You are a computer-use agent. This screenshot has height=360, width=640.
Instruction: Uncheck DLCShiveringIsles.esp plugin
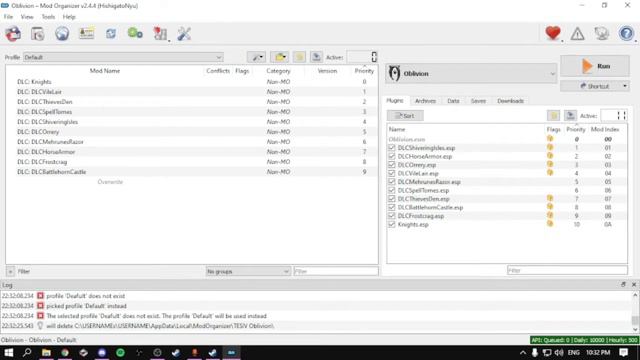pos(392,148)
